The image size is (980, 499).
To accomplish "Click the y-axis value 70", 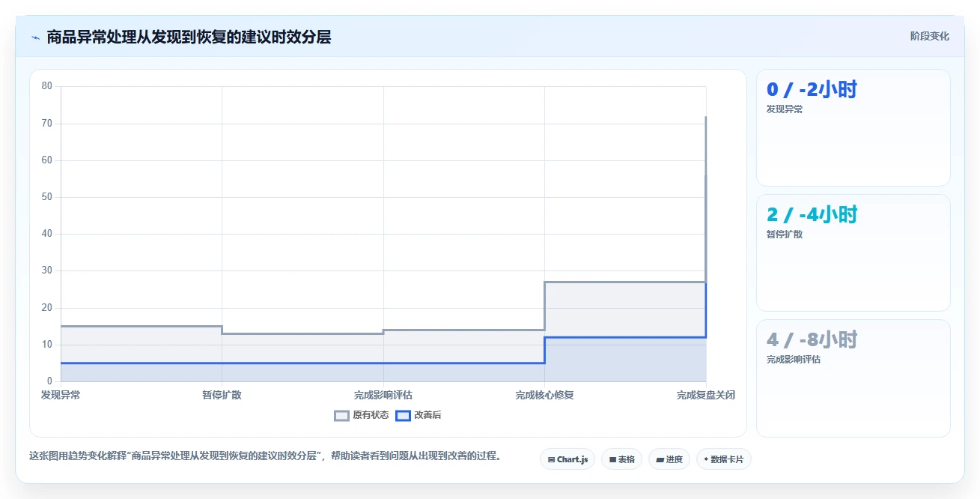I will coord(47,123).
